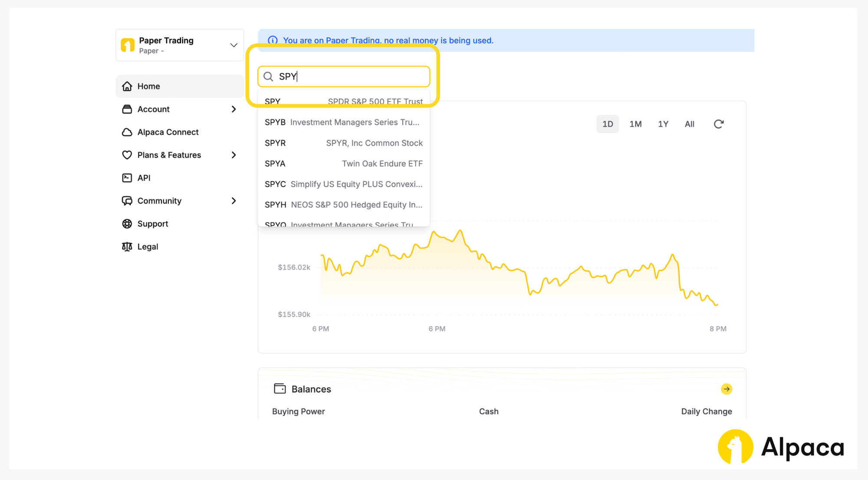The width and height of the screenshot is (868, 480).
Task: Switch chart range to 1Y
Action: point(663,124)
